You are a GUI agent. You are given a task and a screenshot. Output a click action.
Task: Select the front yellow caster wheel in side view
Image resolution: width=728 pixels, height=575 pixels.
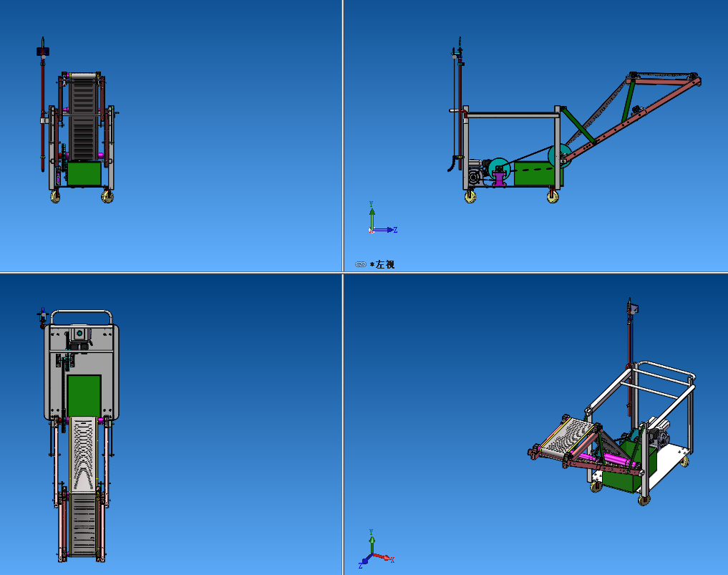470,196
